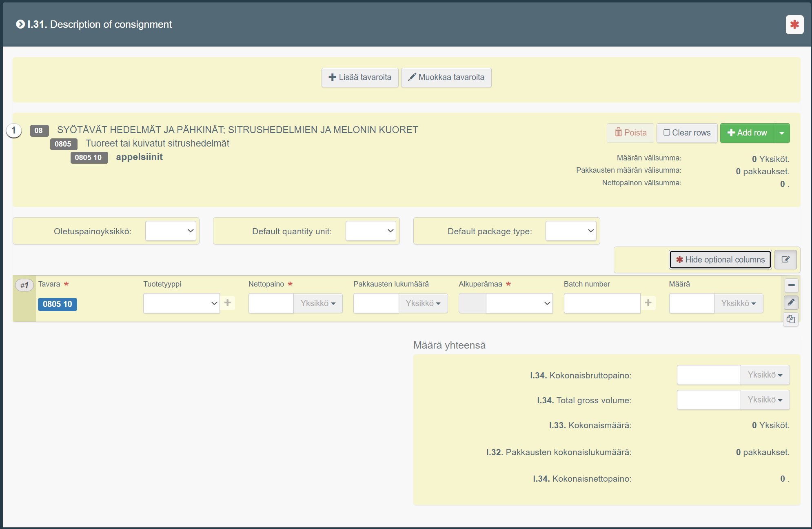
Task: Click Muokkaa tavaroita button
Action: pyautogui.click(x=446, y=77)
